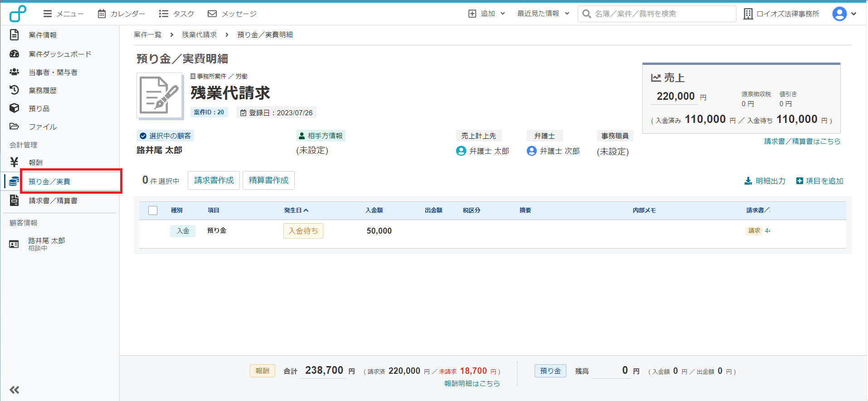This screenshot has height=401, width=868.
Task: Toggle the select-all checkbox in table header
Action: coord(153,210)
